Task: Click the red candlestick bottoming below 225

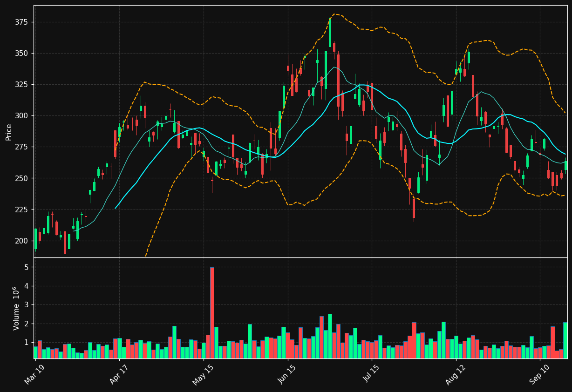Action: [414, 208]
